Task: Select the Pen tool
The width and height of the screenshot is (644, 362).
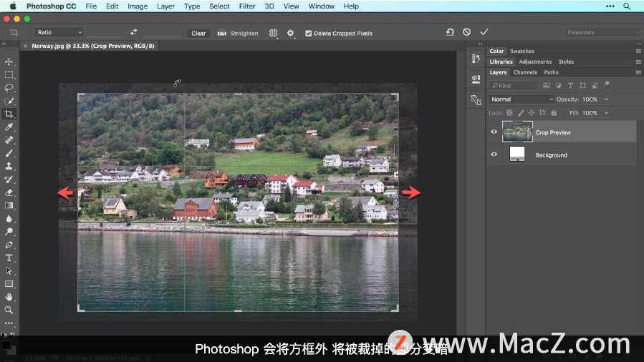Action: (9, 245)
